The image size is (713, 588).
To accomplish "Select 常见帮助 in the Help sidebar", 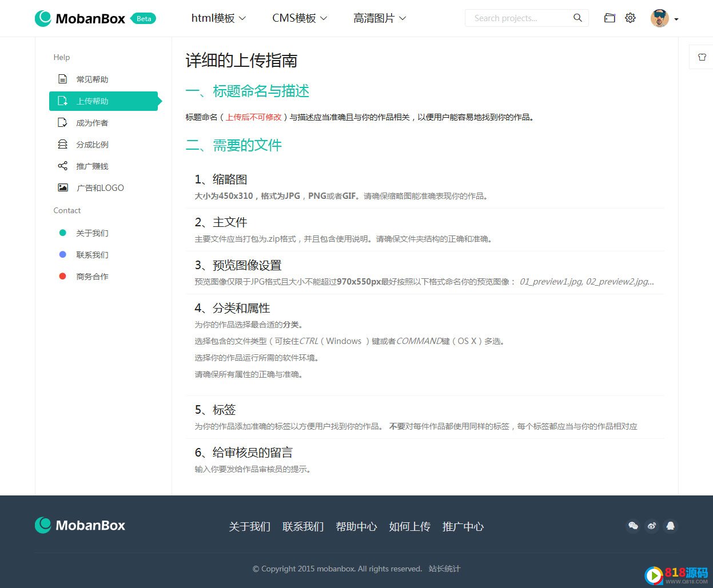I will (92, 79).
